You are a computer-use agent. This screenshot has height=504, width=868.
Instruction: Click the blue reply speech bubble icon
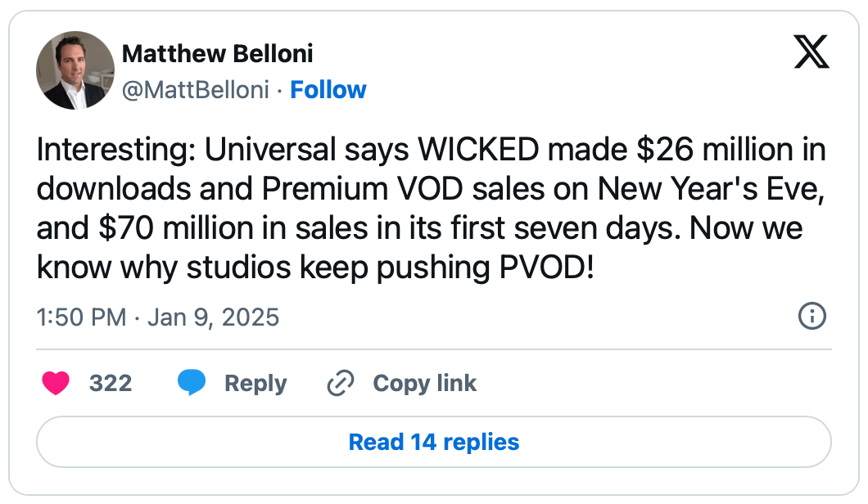coord(192,383)
